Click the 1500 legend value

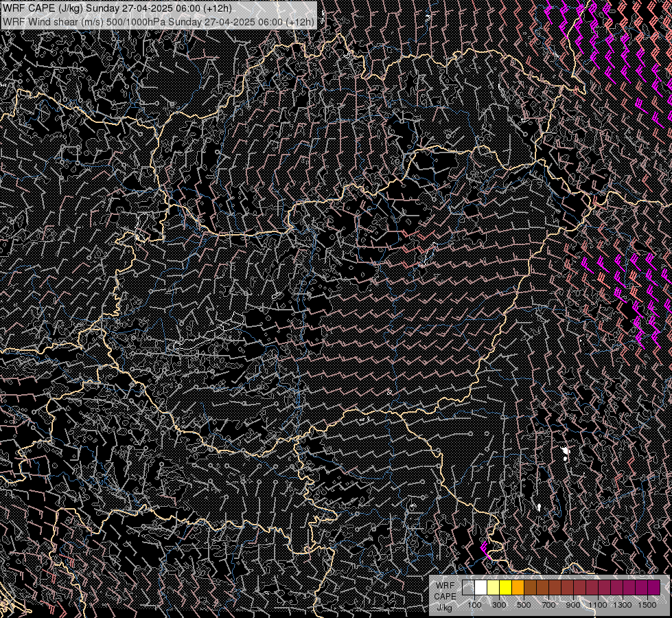(x=647, y=605)
